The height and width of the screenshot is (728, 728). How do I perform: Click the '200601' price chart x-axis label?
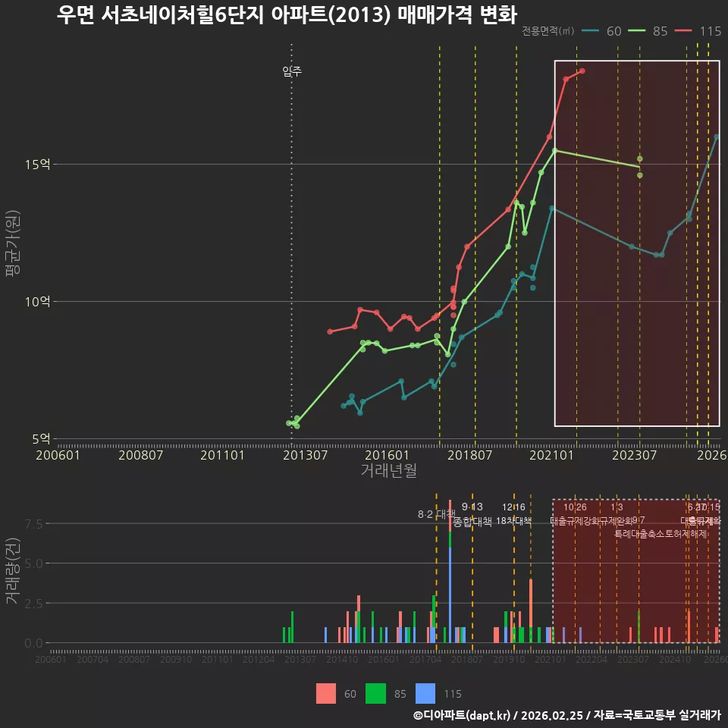pyautogui.click(x=58, y=455)
